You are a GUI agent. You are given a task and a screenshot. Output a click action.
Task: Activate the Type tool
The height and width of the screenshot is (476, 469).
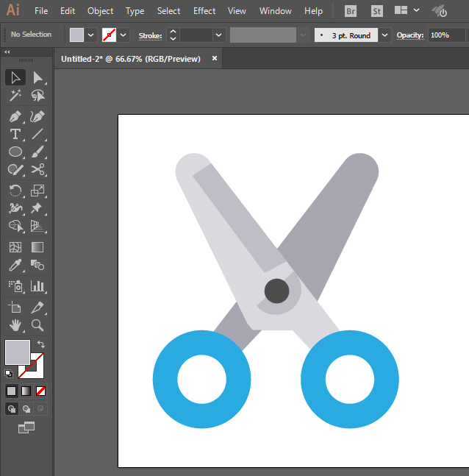[15, 134]
